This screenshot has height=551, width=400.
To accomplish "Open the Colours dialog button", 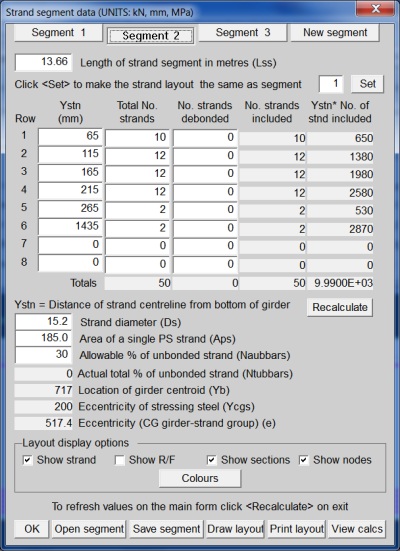I will pos(200,478).
